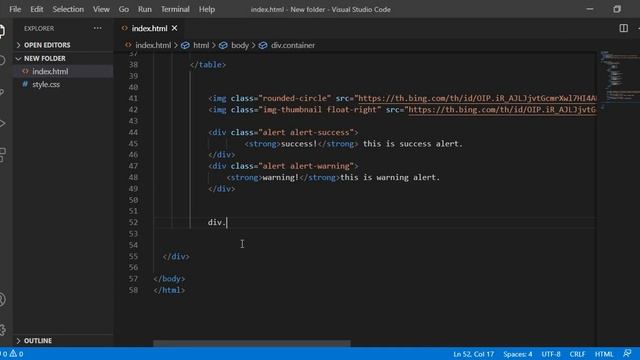The height and width of the screenshot is (360, 640).
Task: Open the Explorer activity bar icon
Action: tap(2, 31)
